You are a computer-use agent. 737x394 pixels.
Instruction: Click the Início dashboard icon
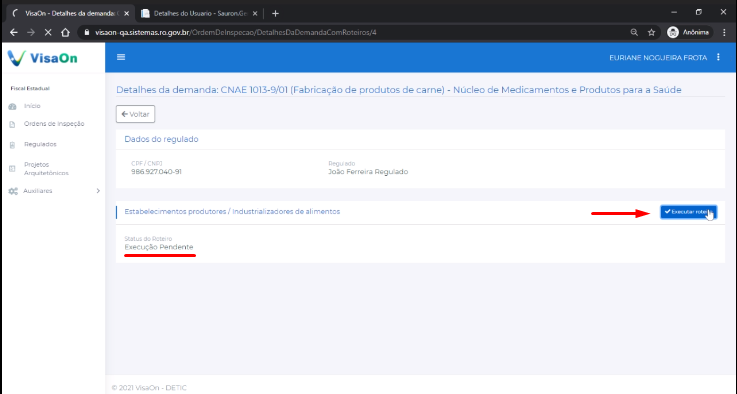[13, 106]
